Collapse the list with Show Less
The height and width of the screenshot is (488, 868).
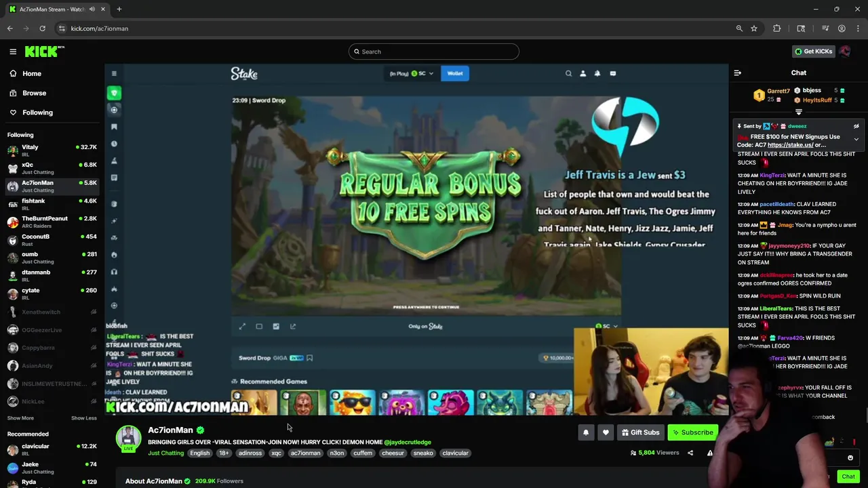[x=84, y=418]
